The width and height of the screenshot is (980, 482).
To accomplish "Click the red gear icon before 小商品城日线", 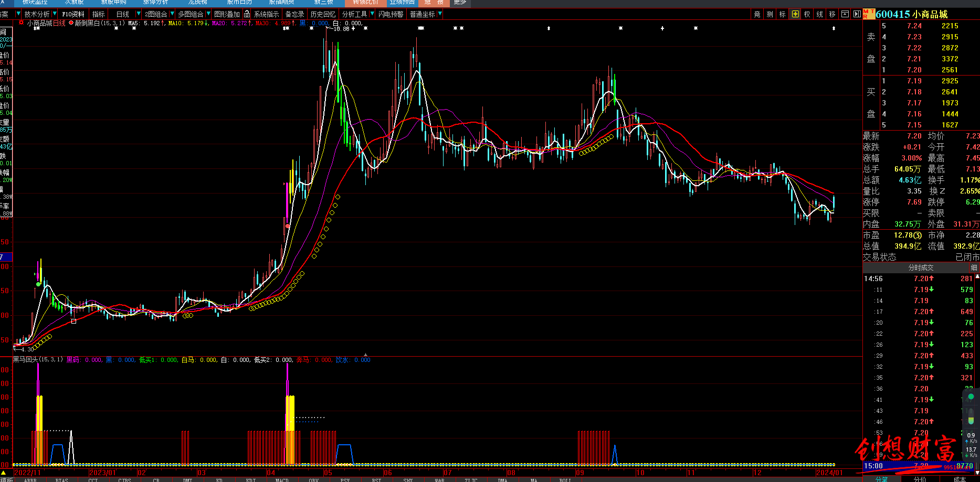I will [x=21, y=23].
